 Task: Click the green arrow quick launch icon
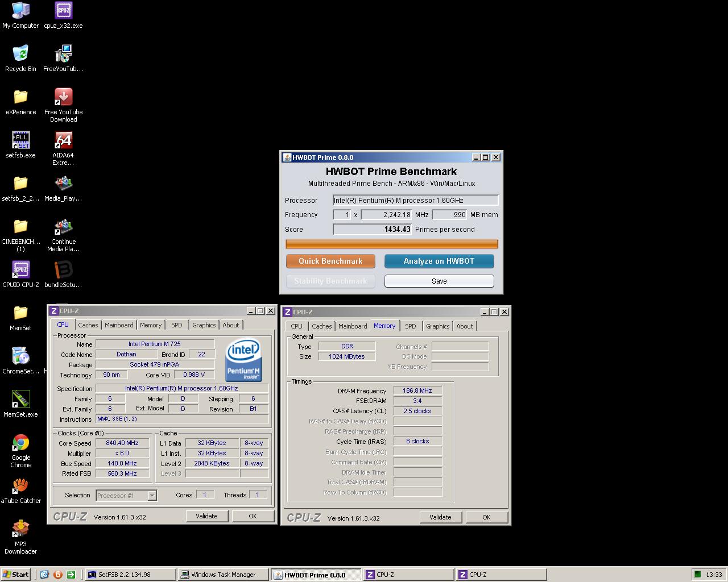[x=71, y=574]
